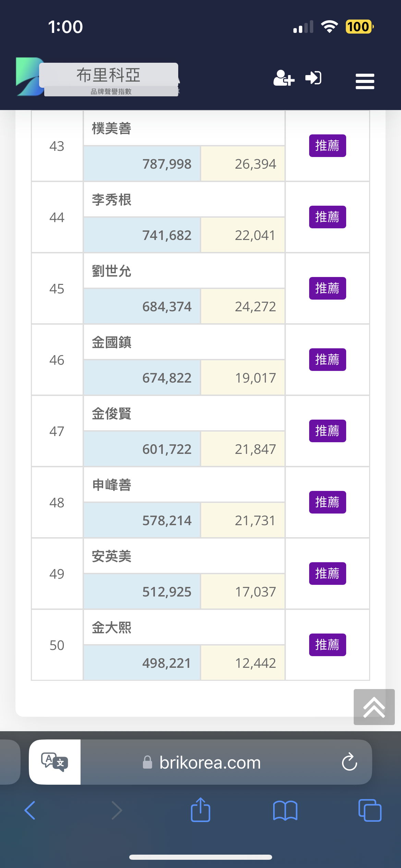Recommend rank 44 李秀根
This screenshot has height=868, width=401.
[327, 217]
